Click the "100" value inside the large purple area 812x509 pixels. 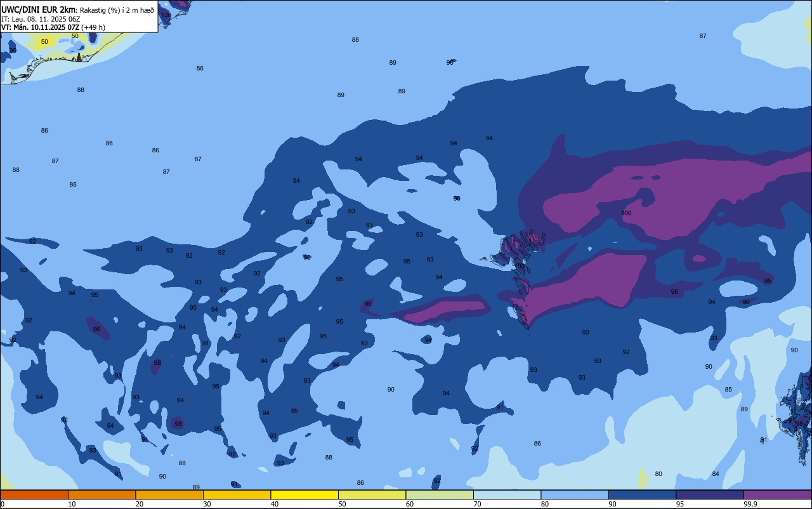[x=626, y=213]
